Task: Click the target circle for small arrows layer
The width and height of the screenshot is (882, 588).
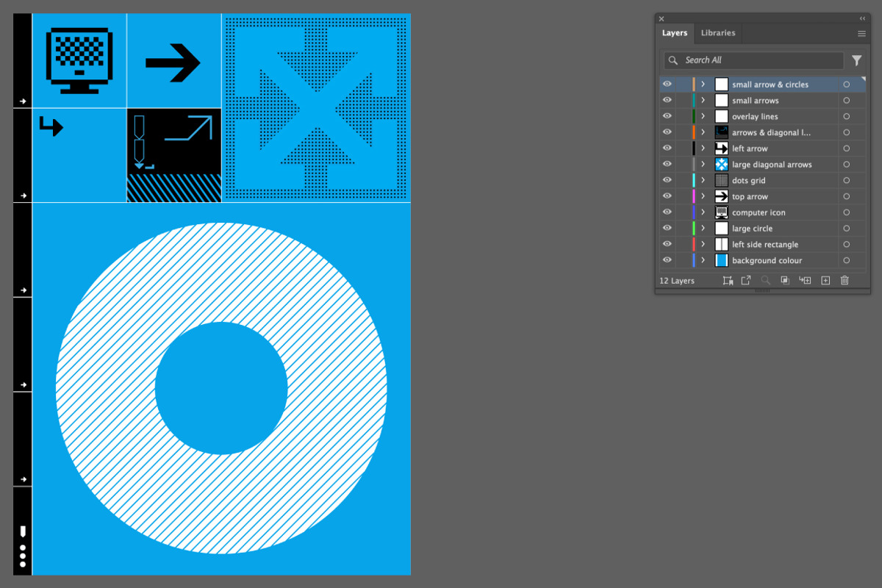Action: (847, 101)
